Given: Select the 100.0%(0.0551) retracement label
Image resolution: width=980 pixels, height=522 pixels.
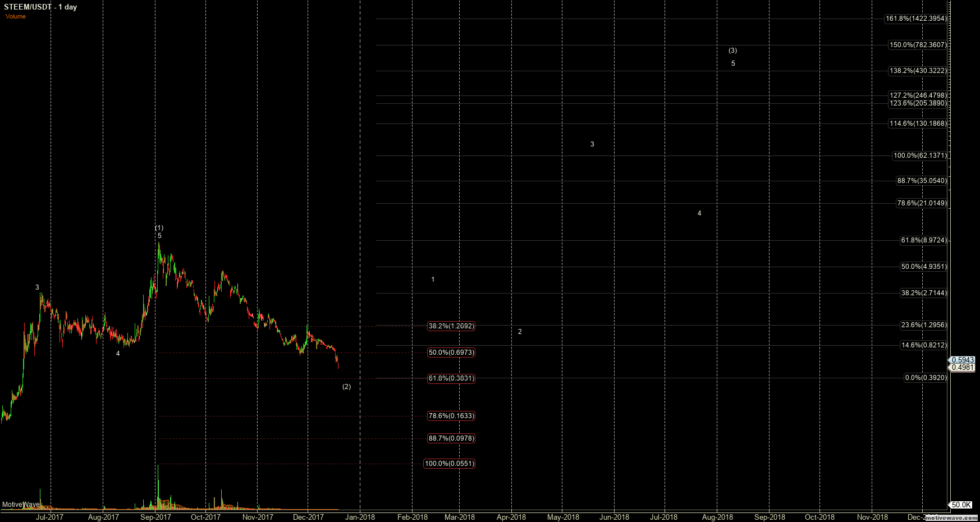Looking at the screenshot, I should tap(450, 464).
